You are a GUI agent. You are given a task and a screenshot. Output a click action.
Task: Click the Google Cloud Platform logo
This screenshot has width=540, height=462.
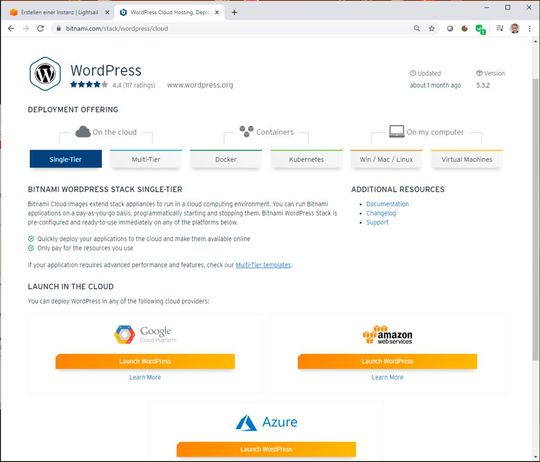tap(145, 335)
